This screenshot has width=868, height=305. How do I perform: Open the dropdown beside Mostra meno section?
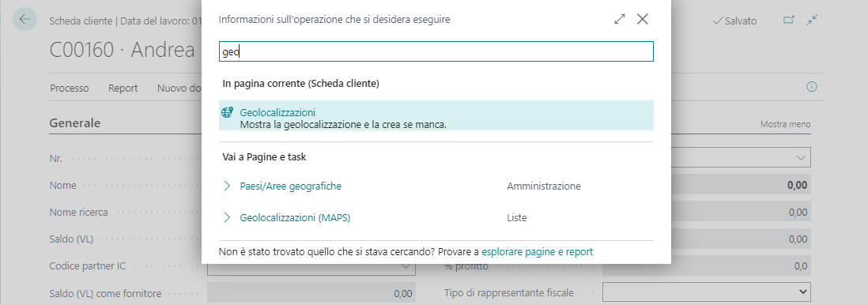(x=801, y=158)
